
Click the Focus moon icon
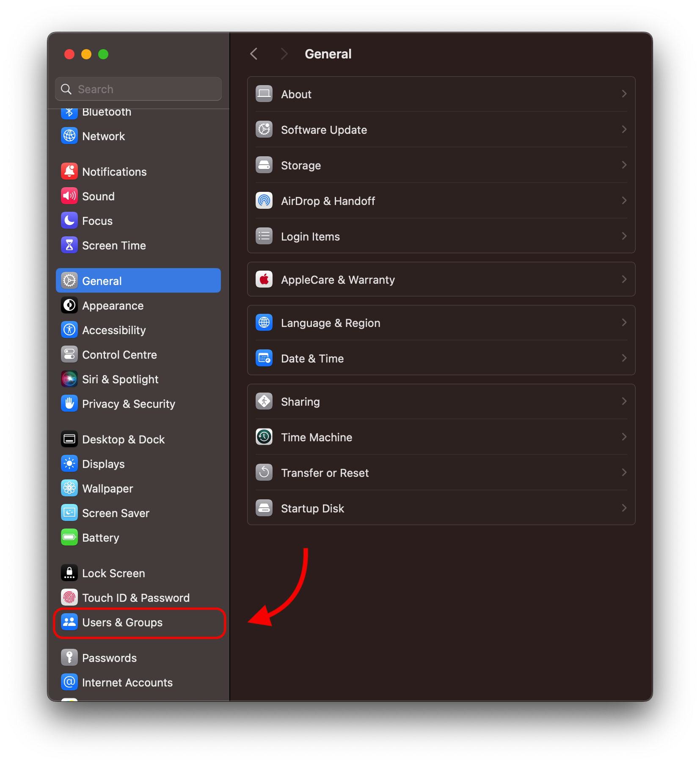coord(69,221)
